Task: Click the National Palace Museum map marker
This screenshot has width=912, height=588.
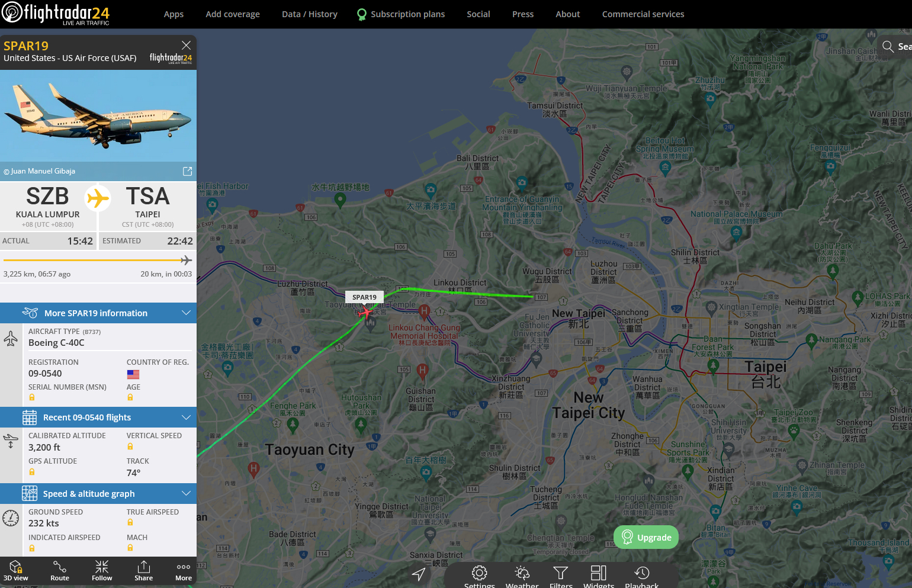Action: [736, 232]
